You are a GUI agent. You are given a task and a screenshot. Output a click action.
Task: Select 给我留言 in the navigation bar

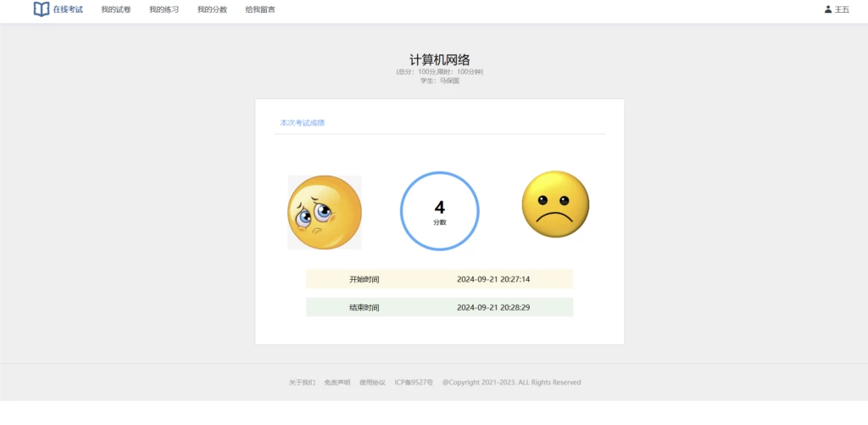click(x=260, y=9)
